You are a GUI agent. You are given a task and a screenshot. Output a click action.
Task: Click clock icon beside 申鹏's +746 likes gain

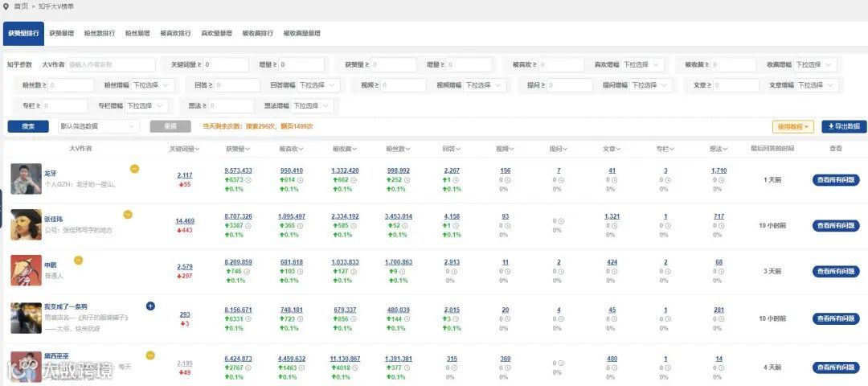[247, 271]
